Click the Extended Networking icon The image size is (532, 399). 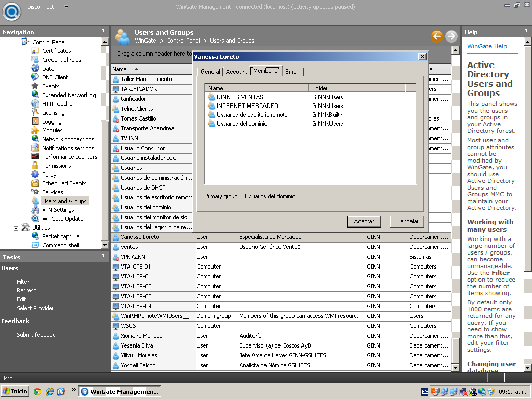[x=35, y=95]
